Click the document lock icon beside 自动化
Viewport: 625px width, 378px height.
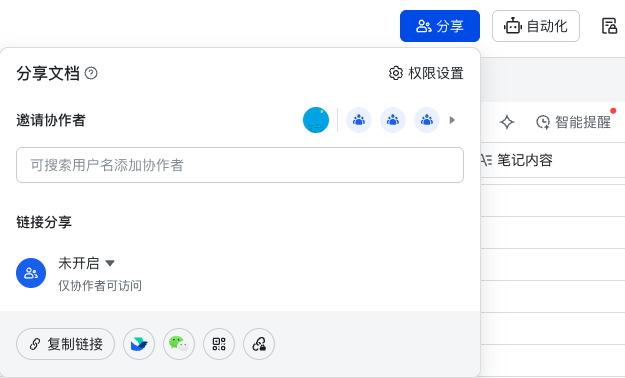[609, 26]
